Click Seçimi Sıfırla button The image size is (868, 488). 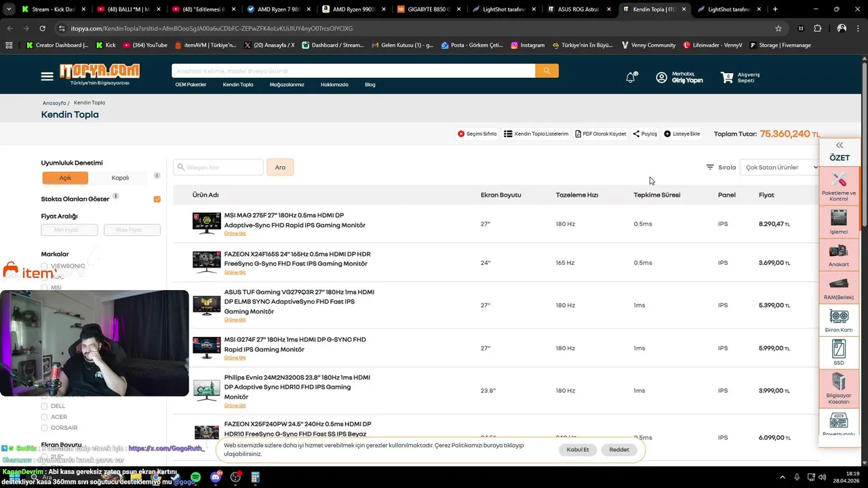click(477, 134)
